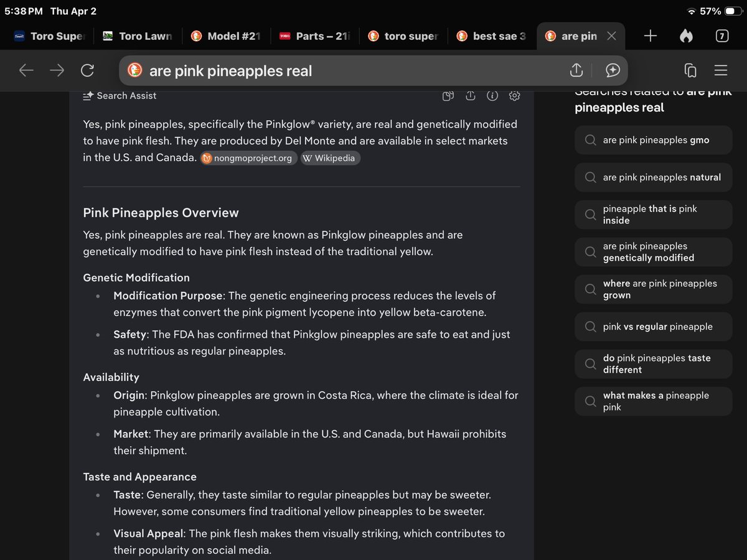Switch to the 'toro super' DuckDuckGo tab
This screenshot has height=560, width=747.
(403, 36)
